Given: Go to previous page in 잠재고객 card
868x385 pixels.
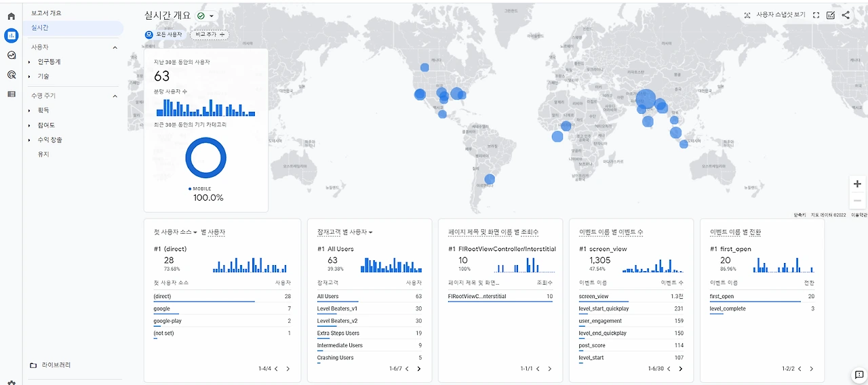Looking at the screenshot, I should pyautogui.click(x=407, y=369).
